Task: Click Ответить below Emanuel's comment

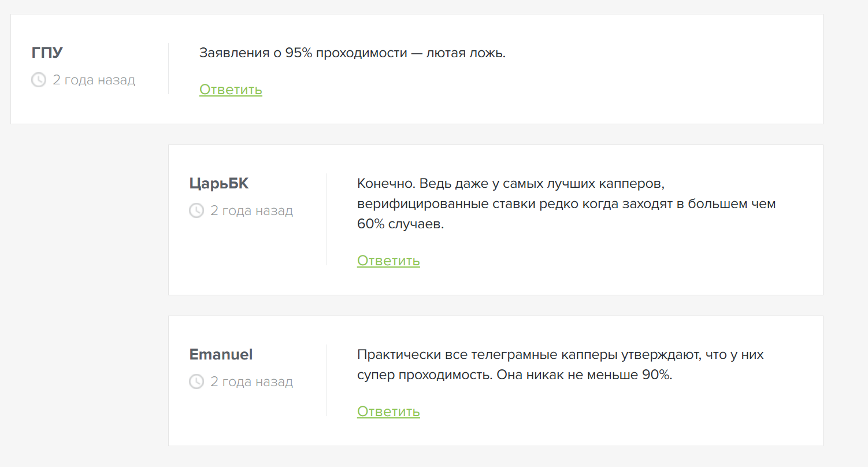Action: [388, 412]
